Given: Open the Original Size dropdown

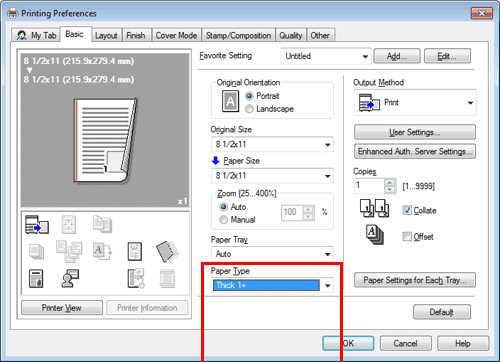Looking at the screenshot, I should tap(272, 144).
